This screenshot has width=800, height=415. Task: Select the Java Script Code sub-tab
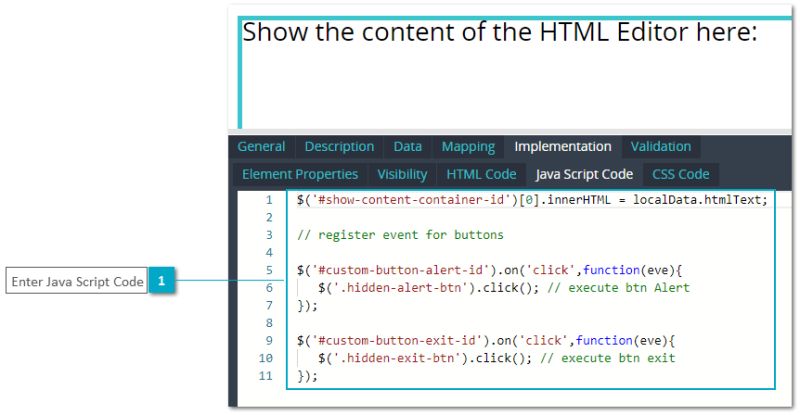(584, 175)
